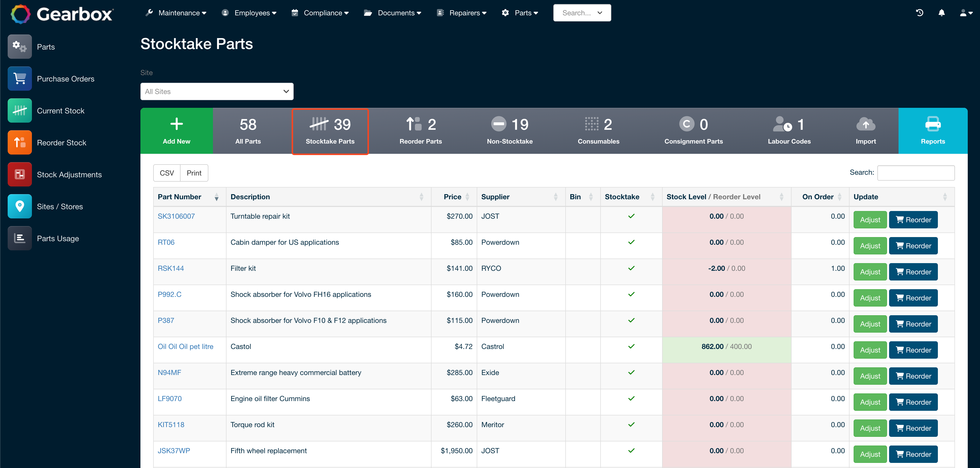Toggle the Stocktake tick for Castol
The height and width of the screenshot is (468, 980).
pos(631,346)
